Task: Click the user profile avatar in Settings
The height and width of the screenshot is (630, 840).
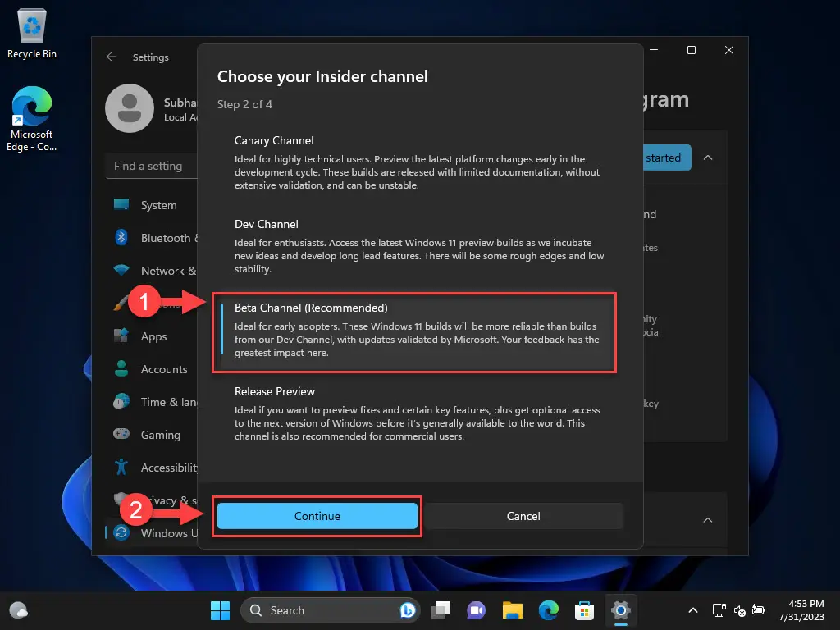Action: pos(130,108)
